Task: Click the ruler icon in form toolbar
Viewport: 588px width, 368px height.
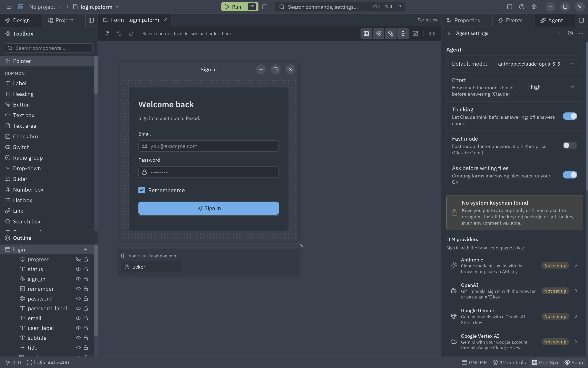Action: pos(391,34)
